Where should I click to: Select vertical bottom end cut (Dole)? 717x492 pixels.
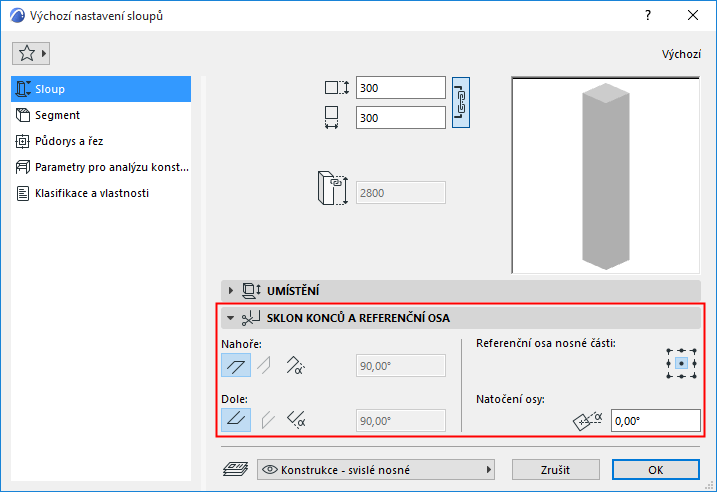268,420
